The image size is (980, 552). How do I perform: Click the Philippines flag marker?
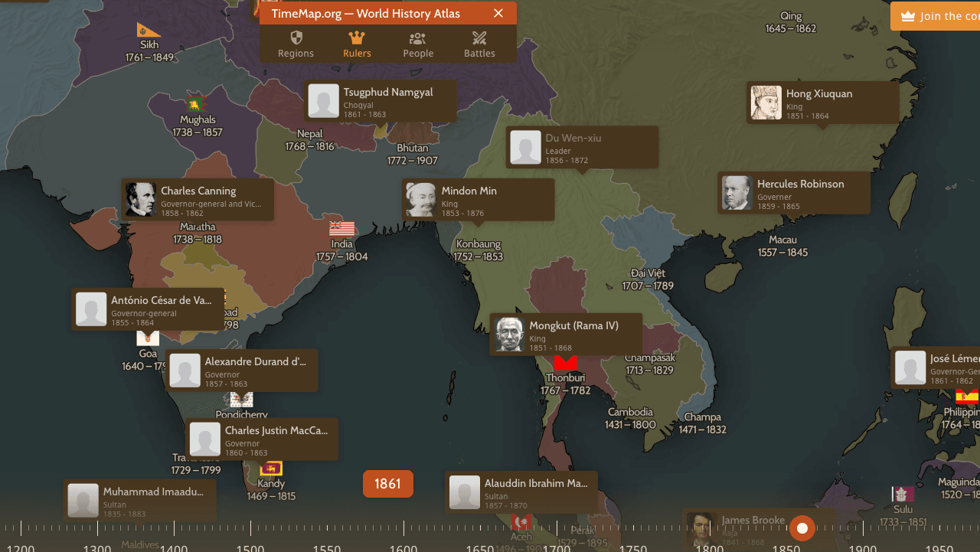click(966, 397)
